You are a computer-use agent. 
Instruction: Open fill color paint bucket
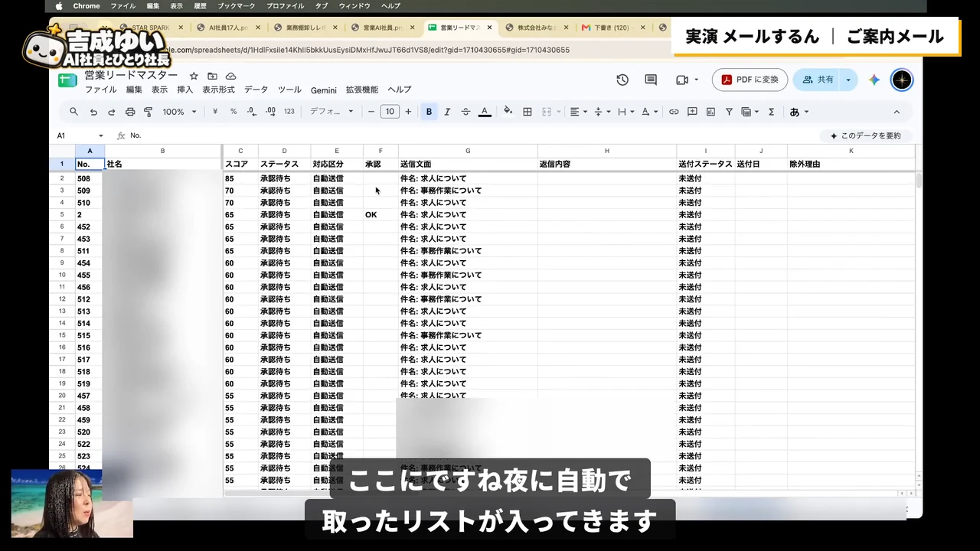point(508,112)
